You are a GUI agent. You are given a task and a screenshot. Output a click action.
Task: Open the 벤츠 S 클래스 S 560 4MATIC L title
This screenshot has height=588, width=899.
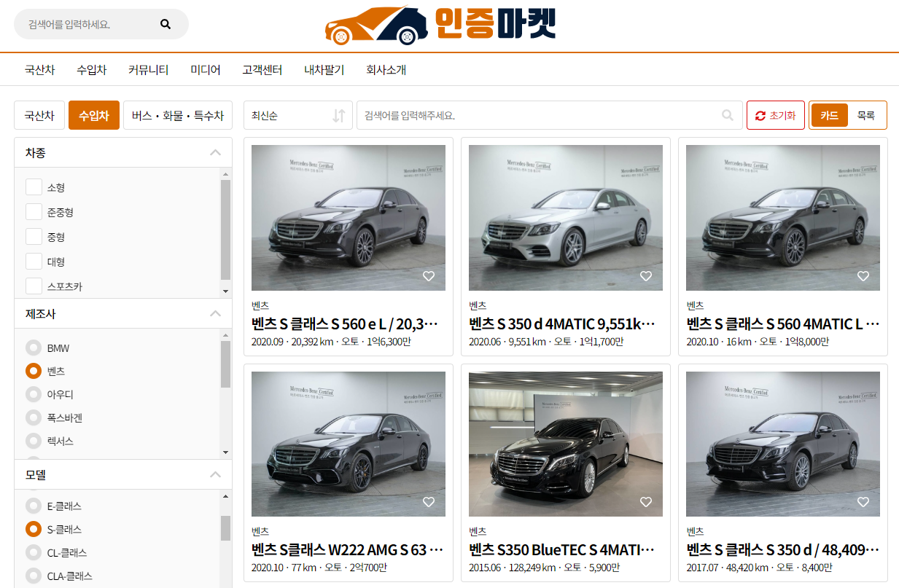point(783,324)
